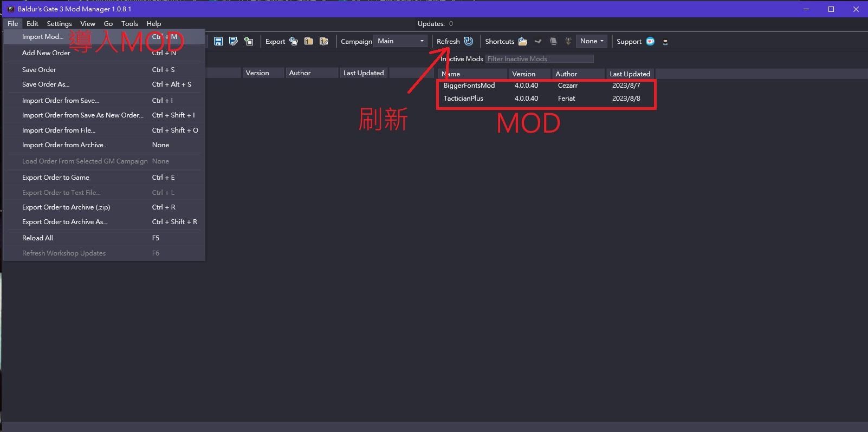Image resolution: width=868 pixels, height=432 pixels.
Task: Choose Reload All from File menu
Action: point(104,238)
